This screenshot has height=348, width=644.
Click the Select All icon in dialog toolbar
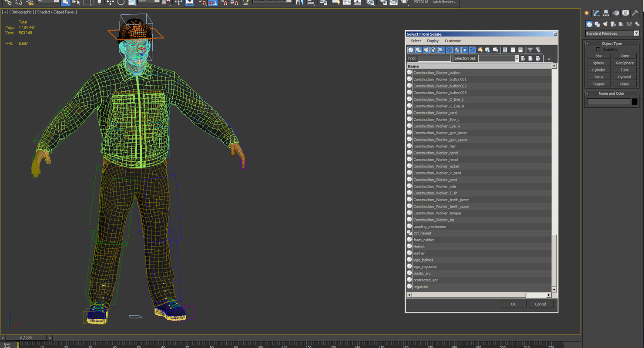(x=505, y=50)
